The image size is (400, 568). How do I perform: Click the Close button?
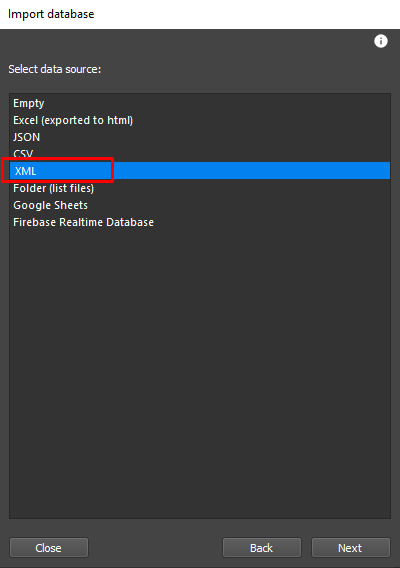pos(49,547)
